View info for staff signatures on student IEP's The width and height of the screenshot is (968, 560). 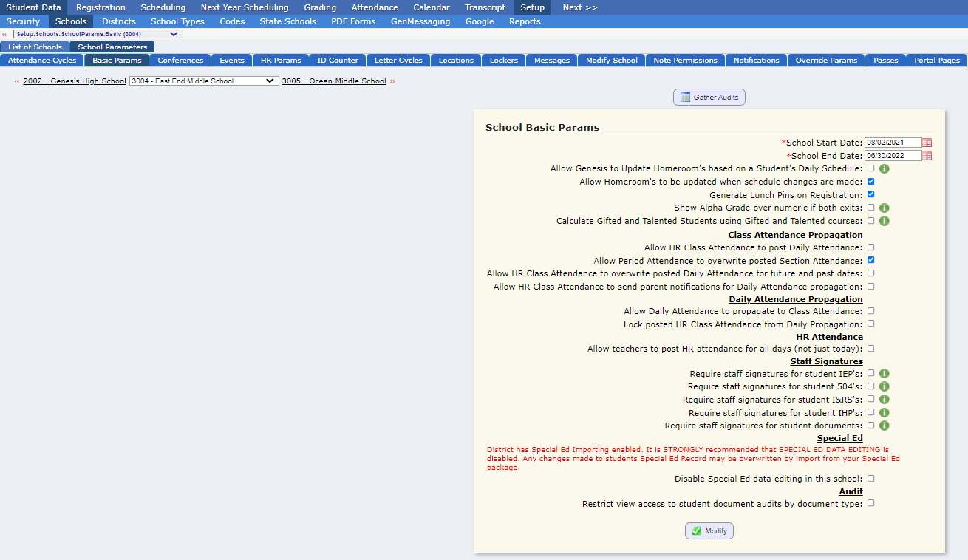click(x=884, y=373)
